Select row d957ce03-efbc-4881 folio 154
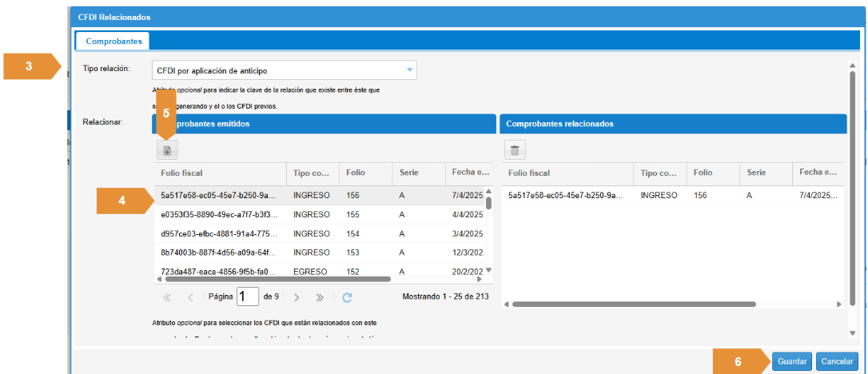The height and width of the screenshot is (374, 868). click(320, 233)
